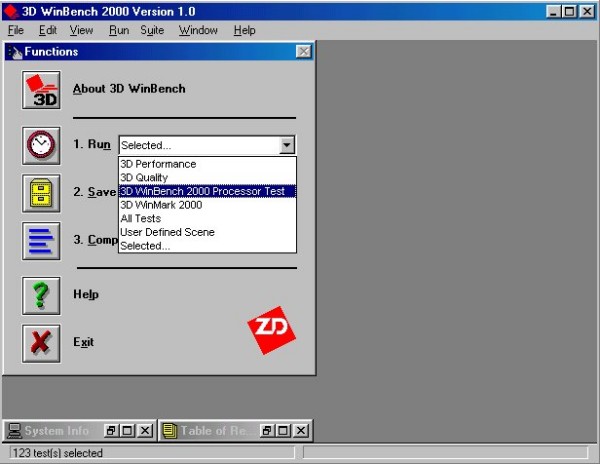This screenshot has width=600, height=464.
Task: Click the Exit label
Action: [83, 342]
